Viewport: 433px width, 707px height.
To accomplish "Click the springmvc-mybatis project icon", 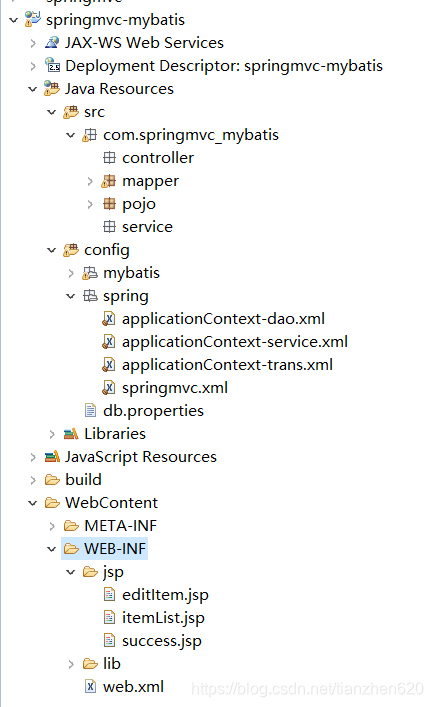I will (x=32, y=20).
